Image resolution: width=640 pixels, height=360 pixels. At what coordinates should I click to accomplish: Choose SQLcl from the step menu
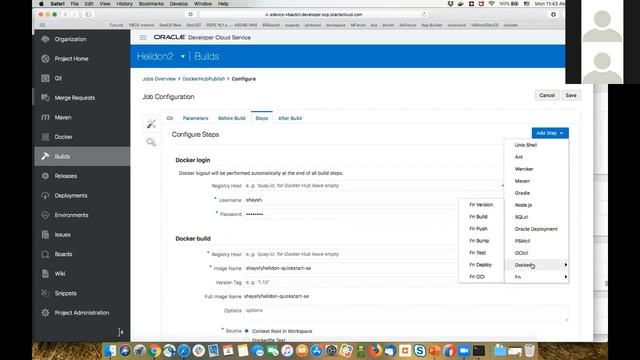[536, 217]
